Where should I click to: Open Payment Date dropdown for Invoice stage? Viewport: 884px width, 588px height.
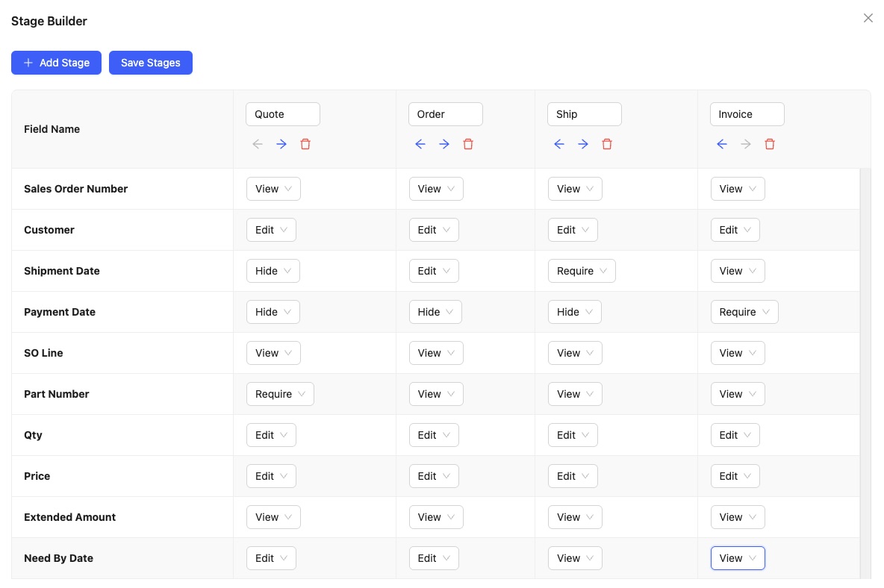pyautogui.click(x=744, y=312)
